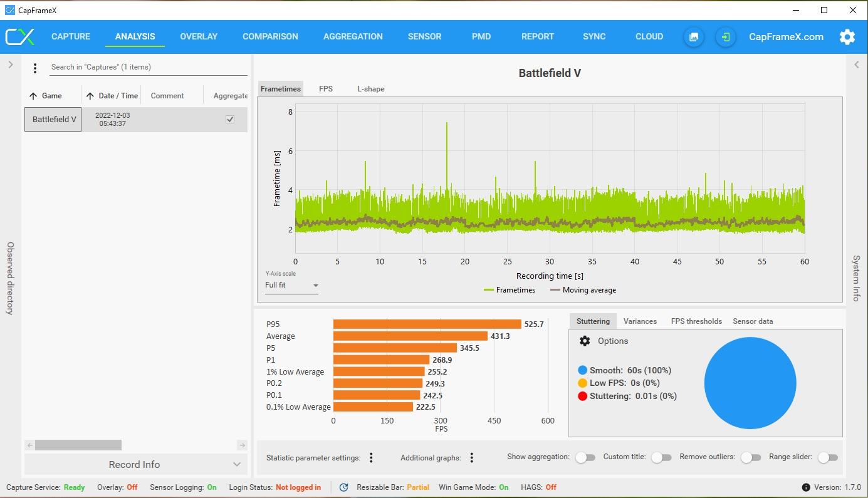Sort by Game column arrow
This screenshot has height=498, width=868.
pyautogui.click(x=33, y=96)
